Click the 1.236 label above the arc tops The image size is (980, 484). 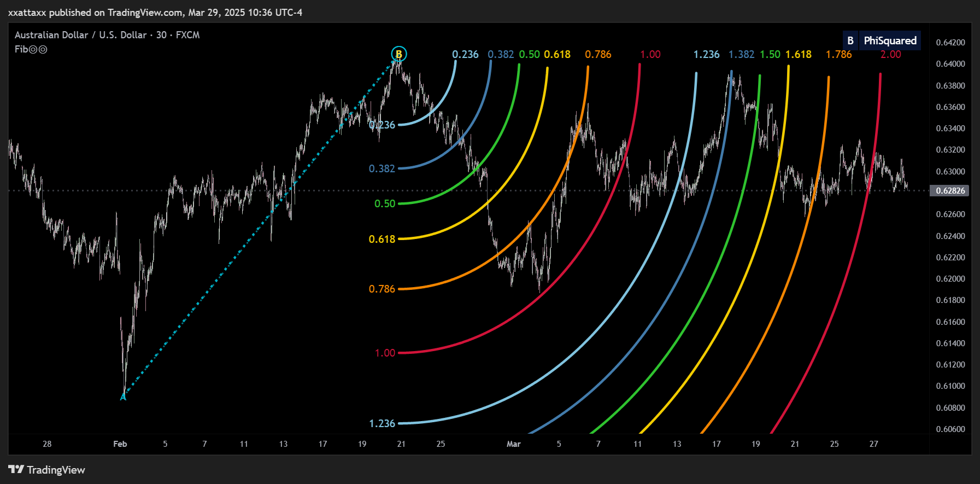(706, 54)
